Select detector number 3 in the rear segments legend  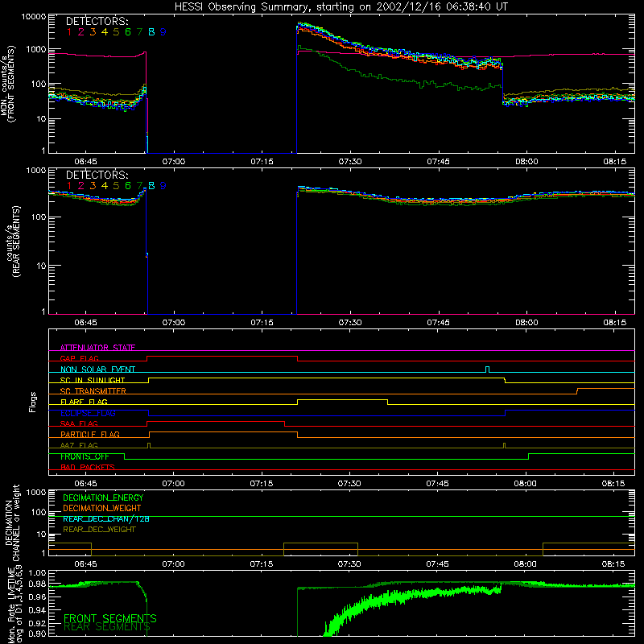[x=93, y=186]
